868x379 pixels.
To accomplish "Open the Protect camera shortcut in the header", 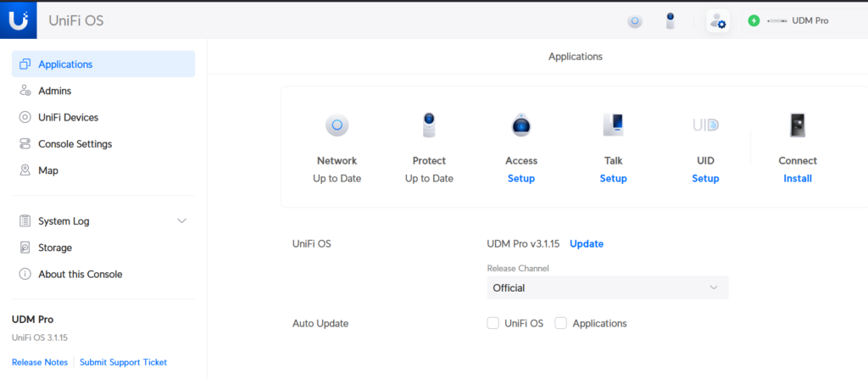I will [670, 21].
